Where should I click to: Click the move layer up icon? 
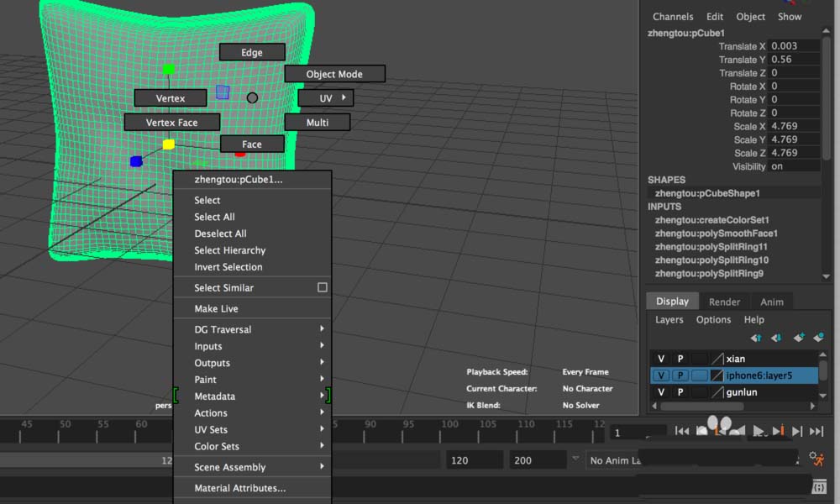tap(756, 338)
